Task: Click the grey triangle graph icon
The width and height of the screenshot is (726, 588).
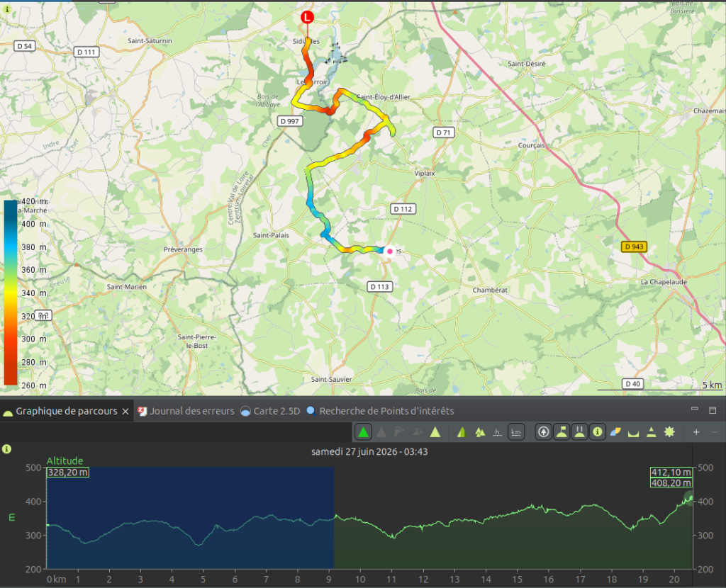Action: point(381,432)
